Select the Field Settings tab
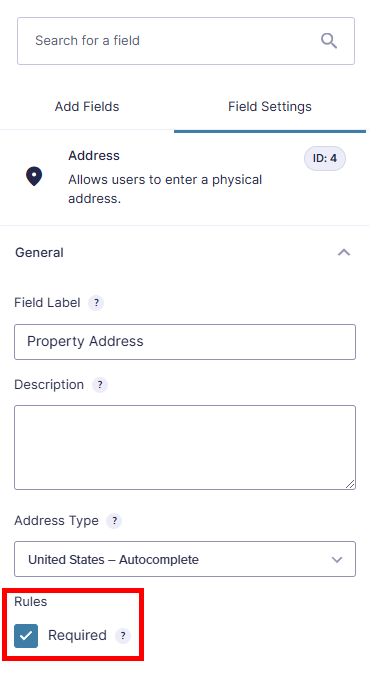This screenshot has width=369, height=675. pos(270,106)
